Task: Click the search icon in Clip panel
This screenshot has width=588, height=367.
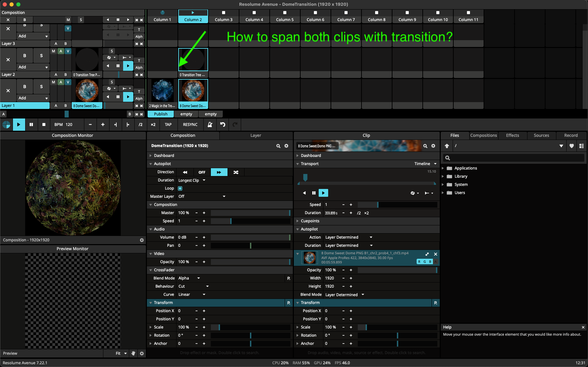Action: tap(425, 146)
